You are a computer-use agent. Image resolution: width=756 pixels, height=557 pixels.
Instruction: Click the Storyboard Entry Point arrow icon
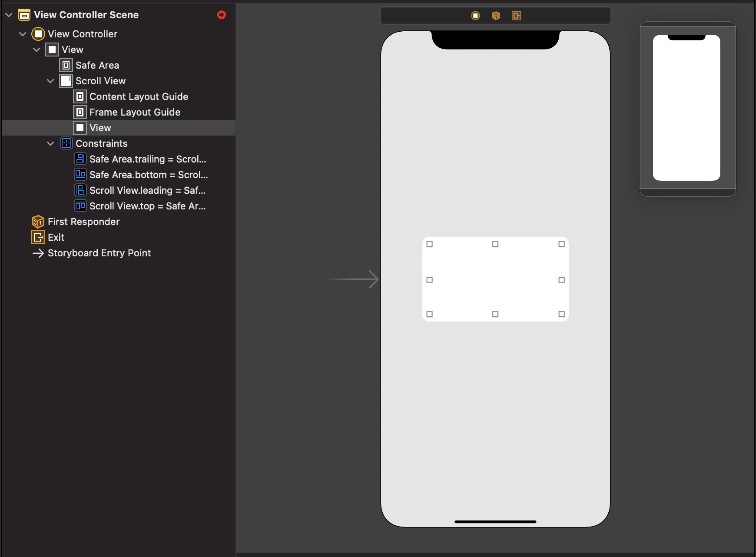pyautogui.click(x=38, y=253)
